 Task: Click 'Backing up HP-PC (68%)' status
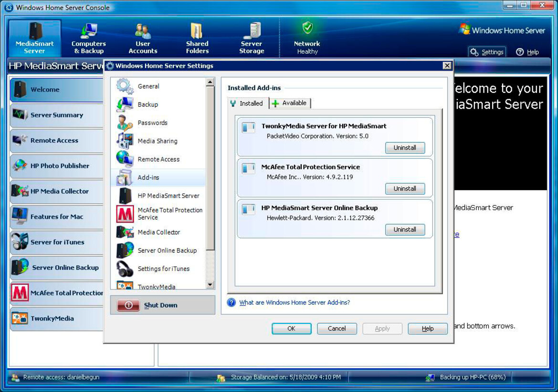pos(466,377)
